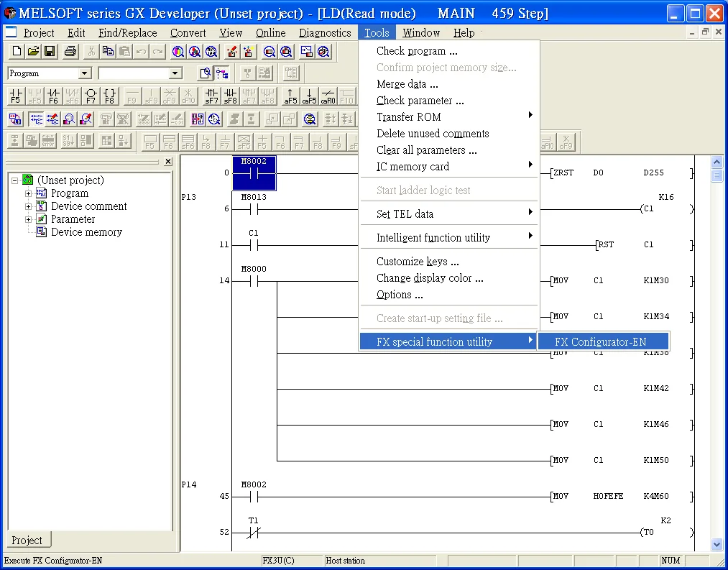This screenshot has width=728, height=570.
Task: Select Customize keys menu entry
Action: 449,261
